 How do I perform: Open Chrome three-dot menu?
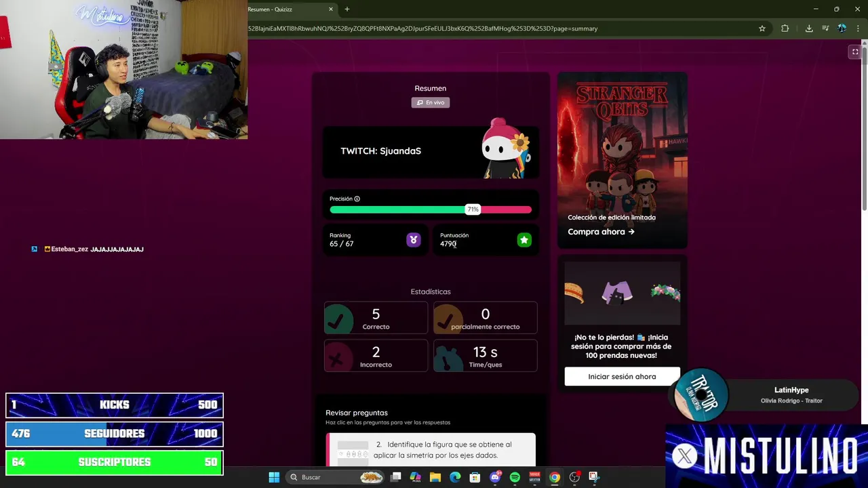(x=858, y=28)
